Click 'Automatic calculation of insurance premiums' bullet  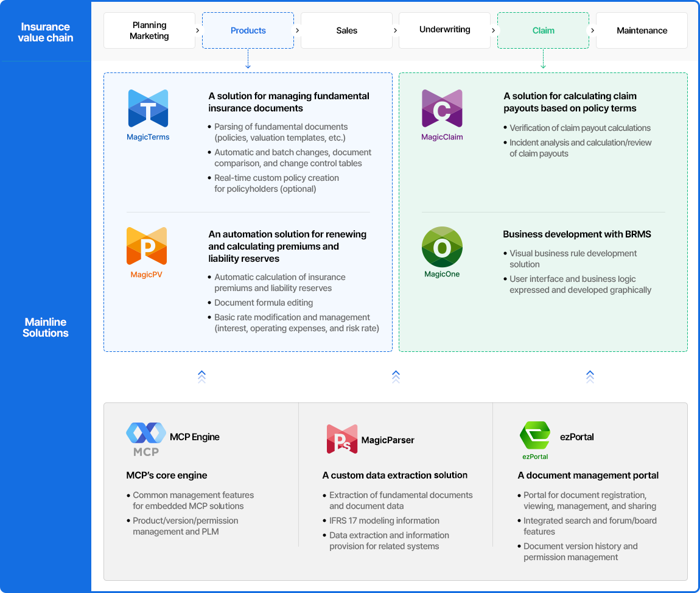[279, 282]
